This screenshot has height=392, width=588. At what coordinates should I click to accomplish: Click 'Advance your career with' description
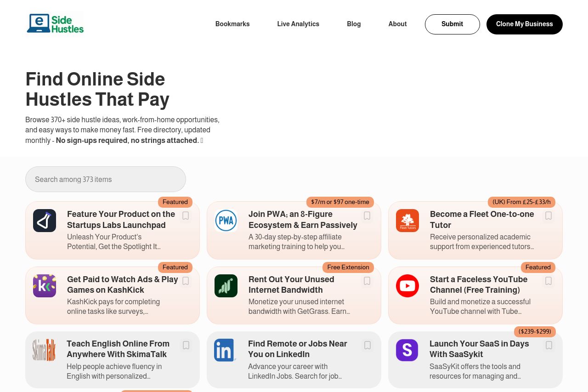point(295,371)
